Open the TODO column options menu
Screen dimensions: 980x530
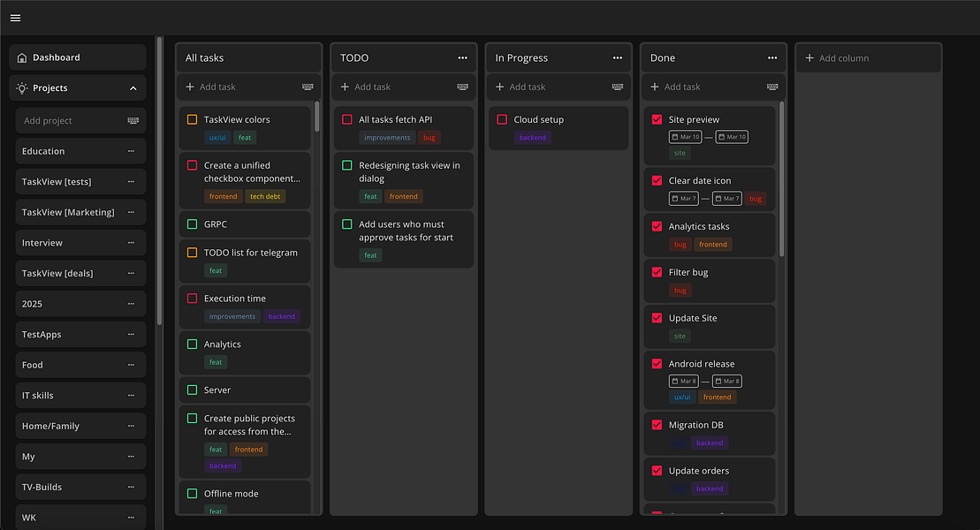click(x=462, y=57)
